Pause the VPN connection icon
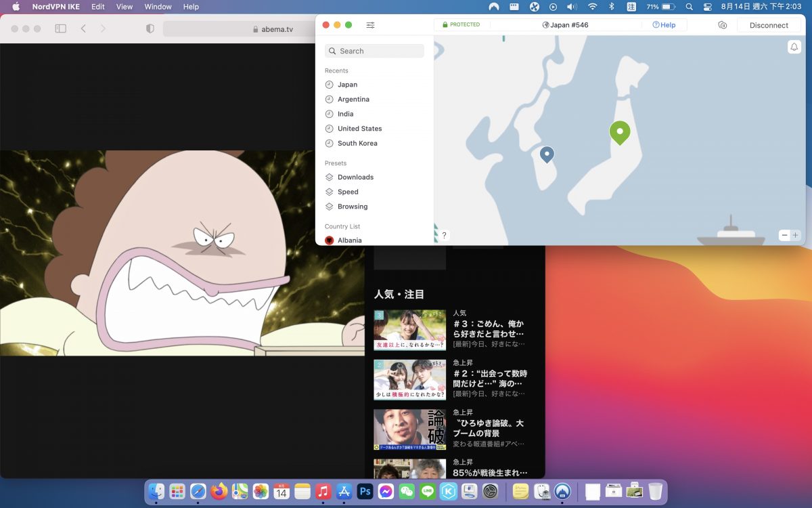Viewport: 812px width, 508px height. click(x=722, y=25)
